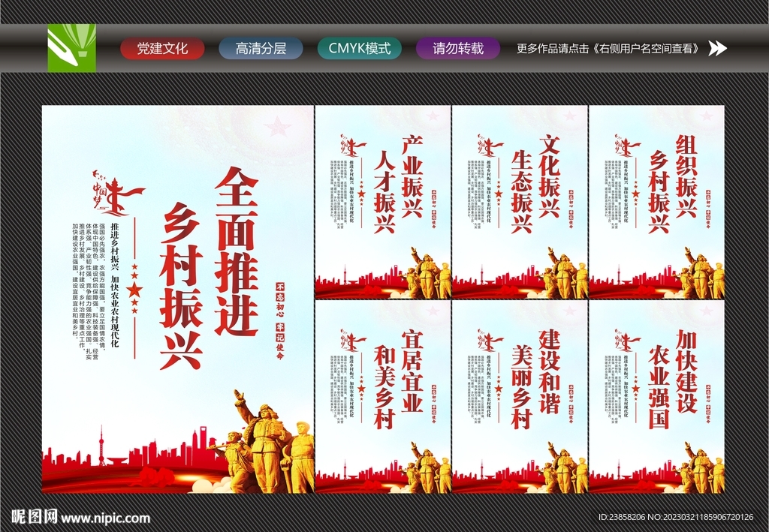Open the 更多作品请点击 user space link

coord(610,49)
